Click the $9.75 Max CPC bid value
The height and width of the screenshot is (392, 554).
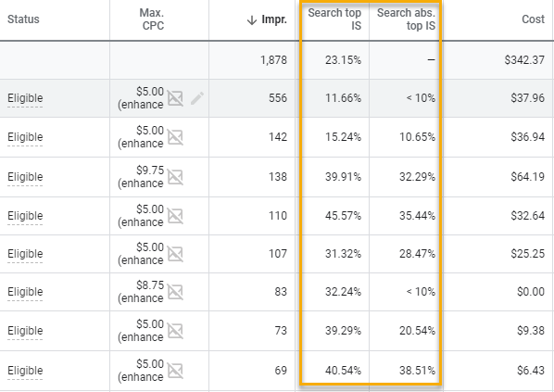click(x=150, y=171)
